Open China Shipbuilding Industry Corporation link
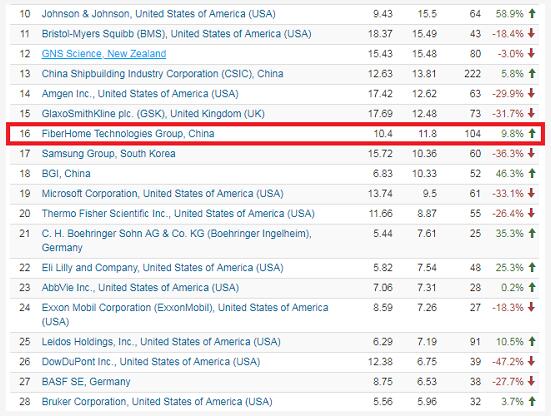This screenshot has width=551, height=416. click(x=162, y=74)
